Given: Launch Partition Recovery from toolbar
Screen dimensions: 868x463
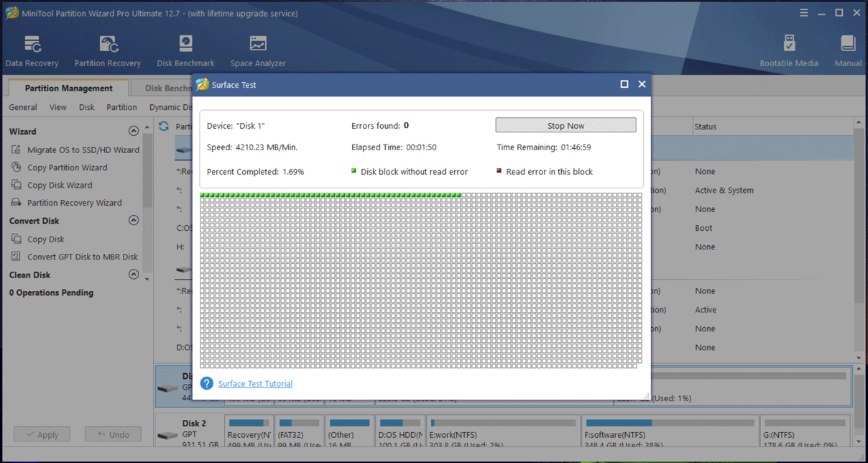Looking at the screenshot, I should click(x=108, y=52).
